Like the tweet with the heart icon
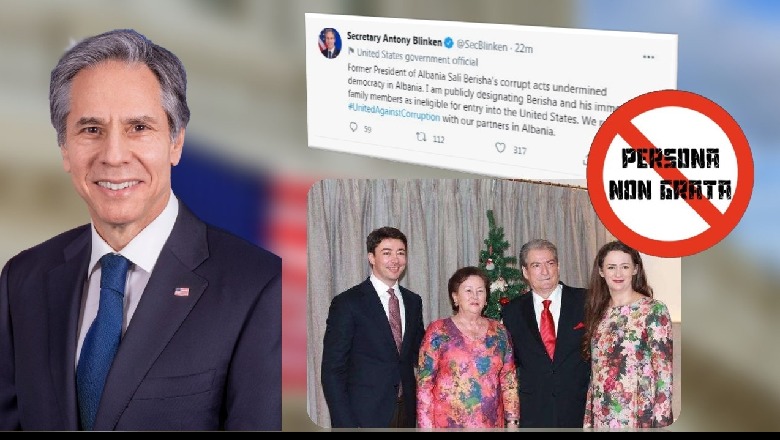Viewport: 780px width, 440px height. point(500,148)
